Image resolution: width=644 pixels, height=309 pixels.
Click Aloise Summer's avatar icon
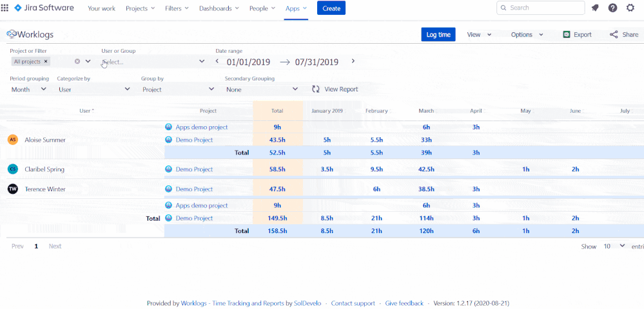tap(13, 140)
